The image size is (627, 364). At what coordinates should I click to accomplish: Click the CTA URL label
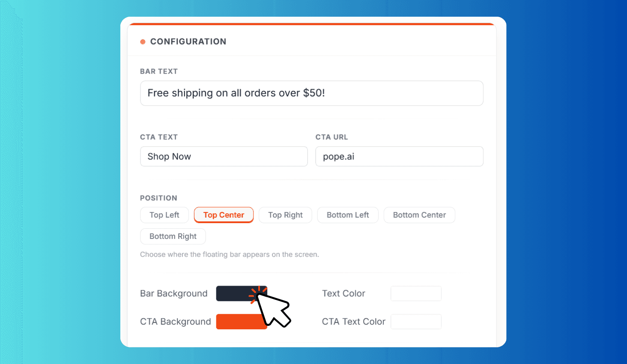coord(332,137)
